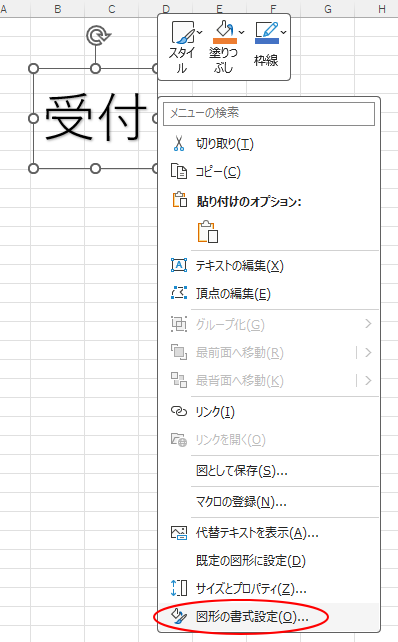Click the Edit Text icon
Image resolution: width=398 pixels, height=642 pixels.
tap(179, 265)
